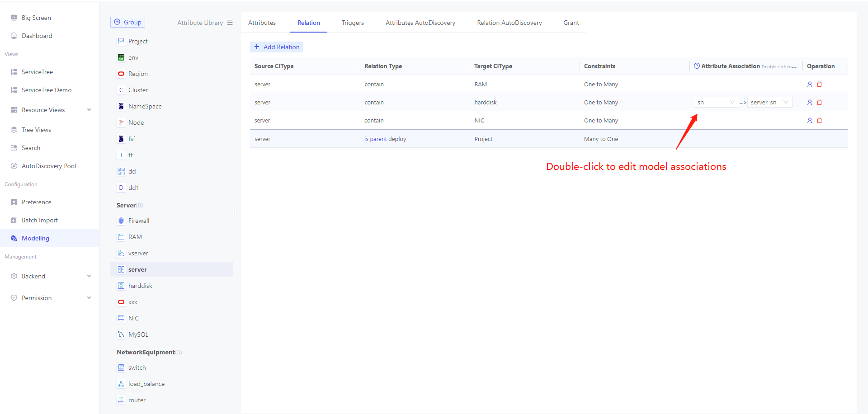This screenshot has width=868, height=414.
Task: Delete the server to RAM relation
Action: pyautogui.click(x=819, y=85)
